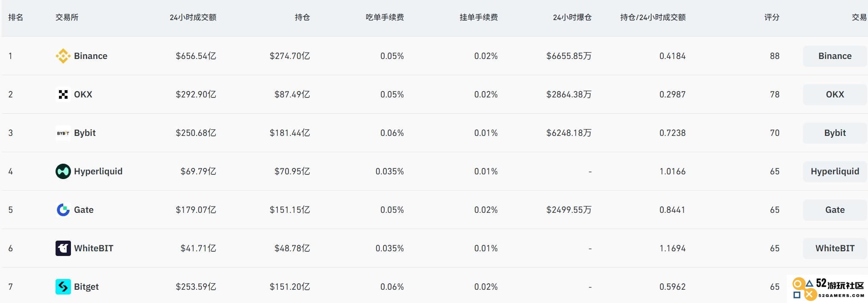Sort by 24小时爆仓 column header
This screenshot has width=868, height=303.
[x=572, y=18]
